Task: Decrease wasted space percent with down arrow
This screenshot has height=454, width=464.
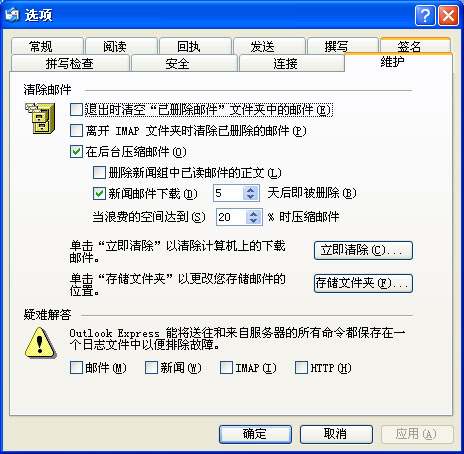Action: [254, 221]
